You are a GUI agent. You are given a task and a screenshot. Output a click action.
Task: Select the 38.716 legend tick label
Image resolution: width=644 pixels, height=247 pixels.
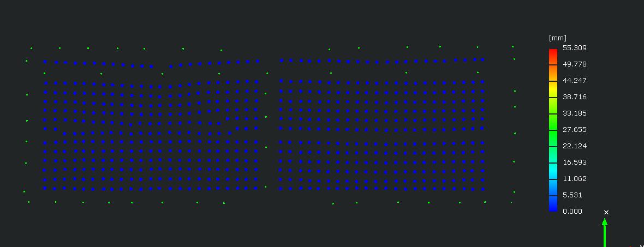(x=574, y=97)
